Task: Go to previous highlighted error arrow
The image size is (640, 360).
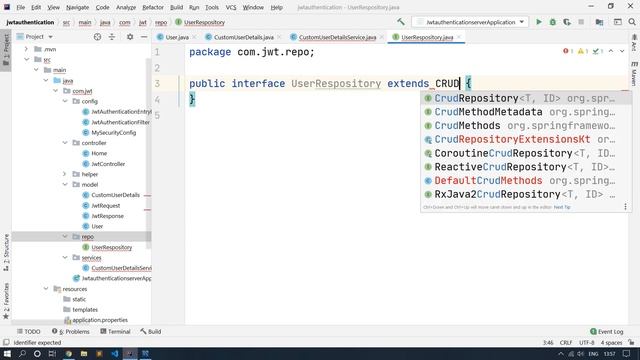Action: [611, 51]
